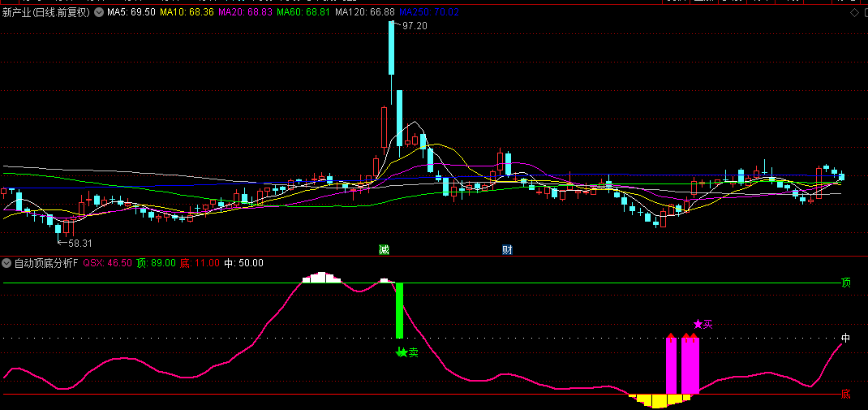Select the MA5 moving average label
The height and width of the screenshot is (410, 868).
point(131,12)
